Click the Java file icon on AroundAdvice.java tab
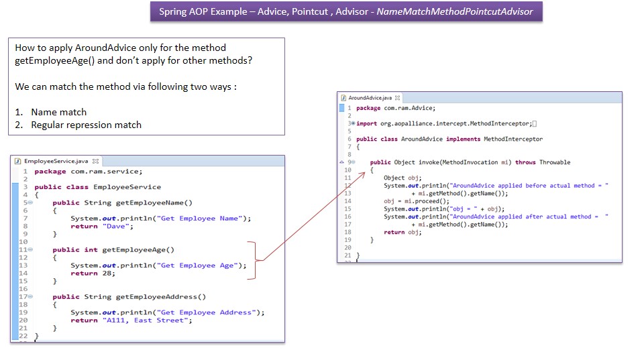 tap(343, 98)
